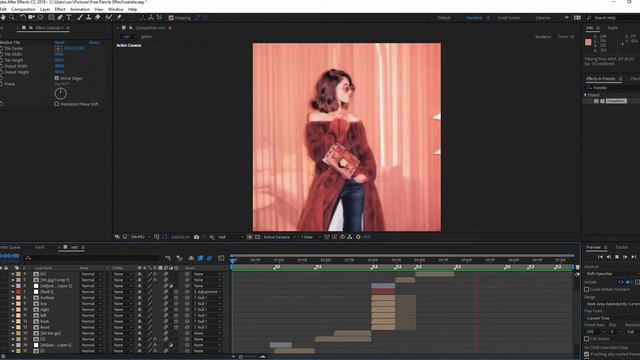The image size is (640, 360).
Task: Click the Phase angle dial control
Action: (60, 93)
